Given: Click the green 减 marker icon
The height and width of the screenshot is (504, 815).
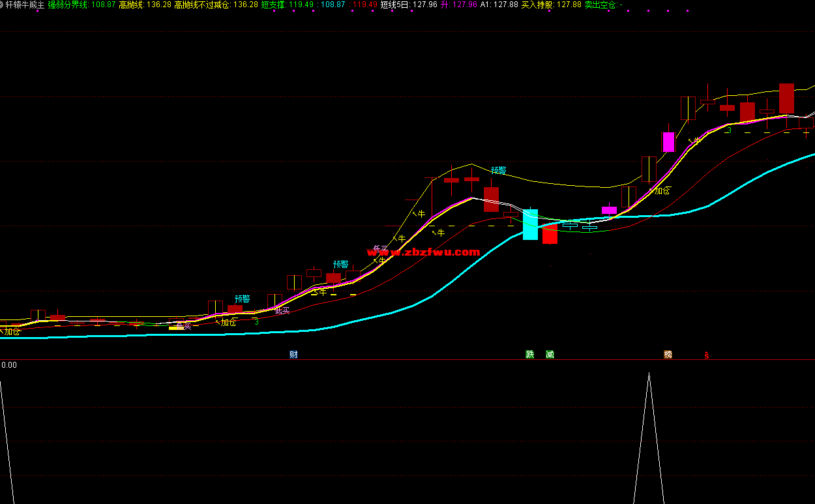Looking at the screenshot, I should coord(550,355).
